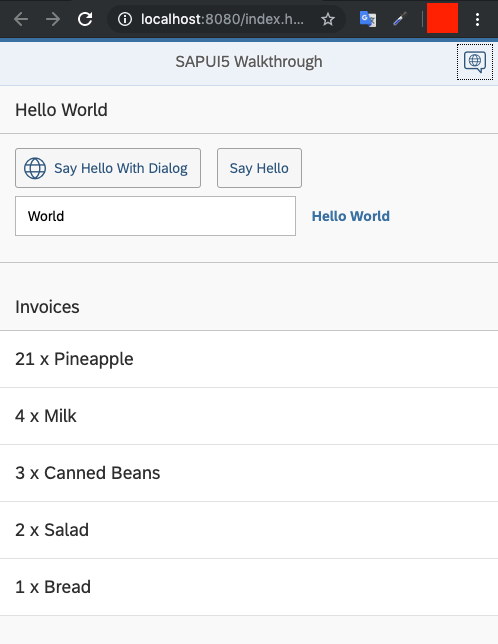The height and width of the screenshot is (644, 498).
Task: Open Chrome's three-dot menu
Action: (477, 19)
